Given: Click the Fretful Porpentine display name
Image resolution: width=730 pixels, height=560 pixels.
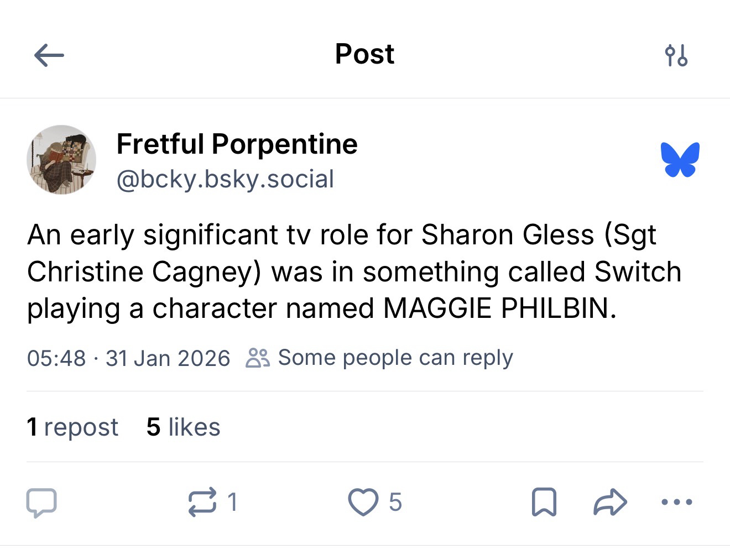Looking at the screenshot, I should pos(237,144).
